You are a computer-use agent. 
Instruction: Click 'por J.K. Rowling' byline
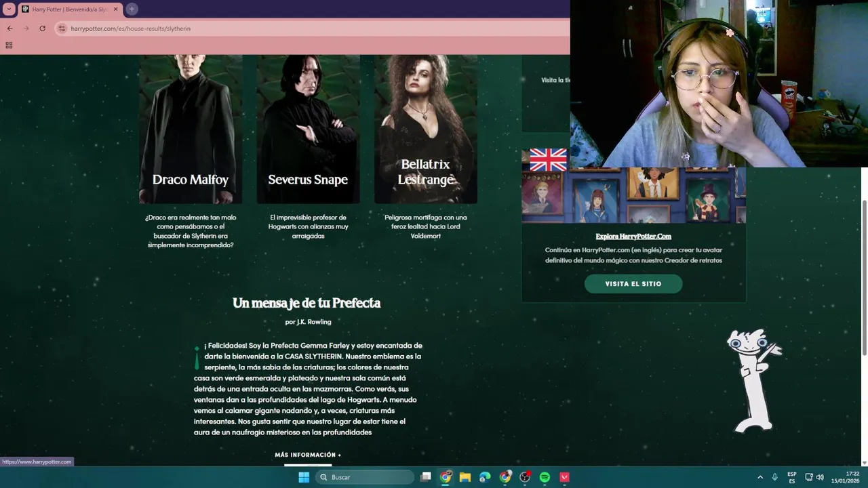[308, 322]
